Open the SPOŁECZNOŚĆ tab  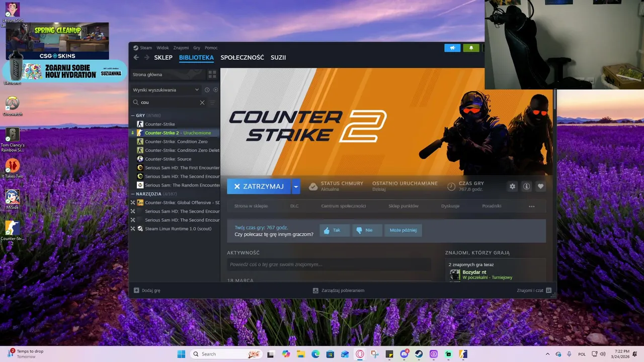(242, 57)
